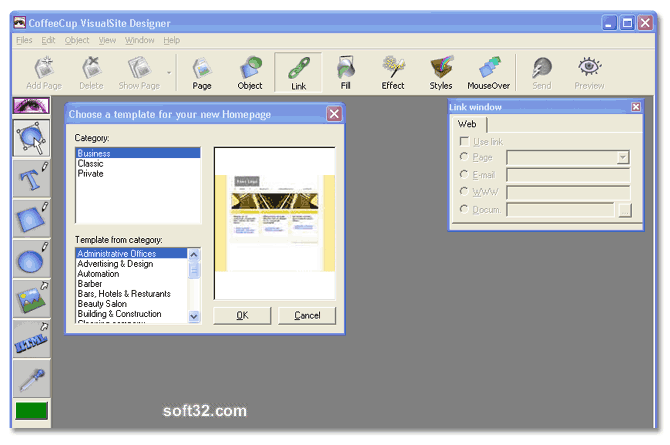
Task: Select Administrative Offices template
Action: click(132, 253)
